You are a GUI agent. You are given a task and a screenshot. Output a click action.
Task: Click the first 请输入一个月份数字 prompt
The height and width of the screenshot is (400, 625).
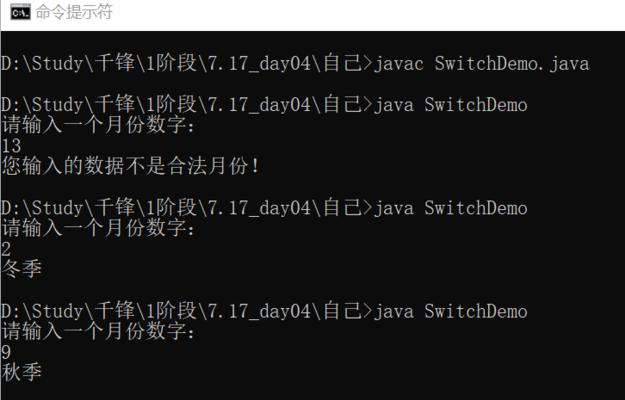pos(98,125)
